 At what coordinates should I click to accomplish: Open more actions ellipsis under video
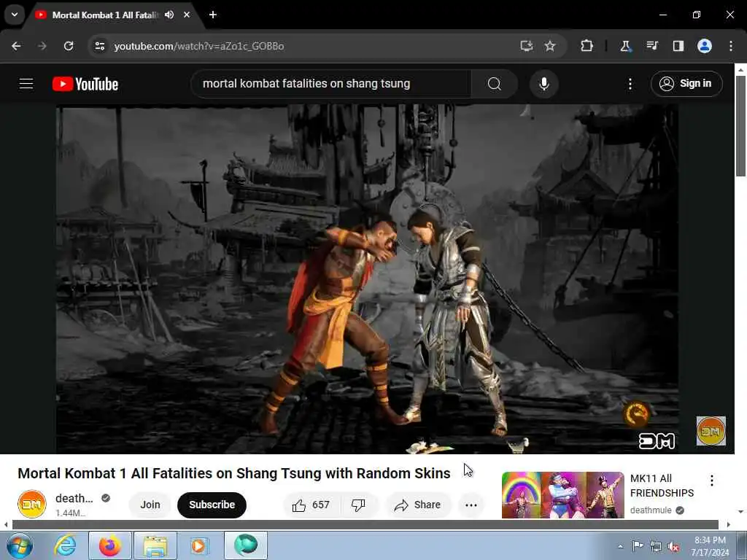tap(471, 505)
